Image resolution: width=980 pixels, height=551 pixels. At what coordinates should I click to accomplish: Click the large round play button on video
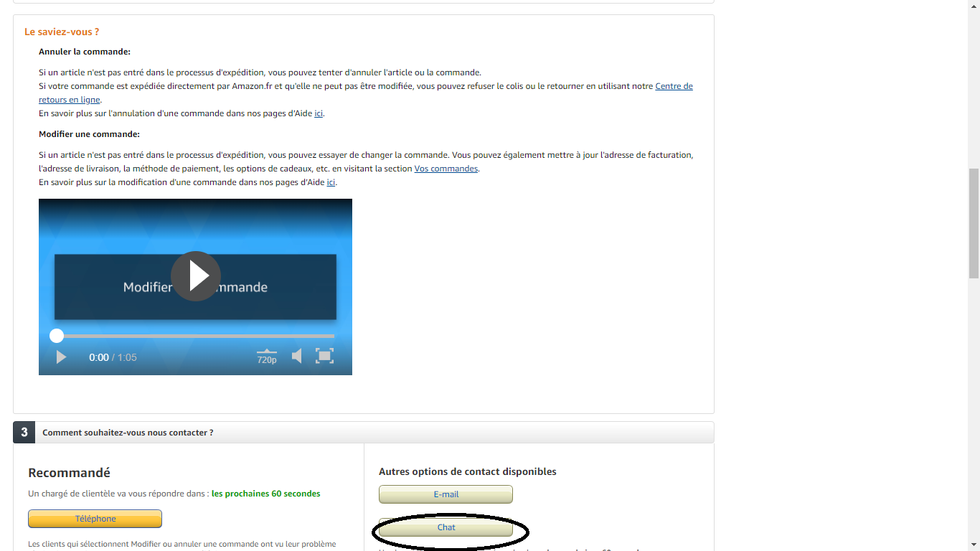click(195, 276)
